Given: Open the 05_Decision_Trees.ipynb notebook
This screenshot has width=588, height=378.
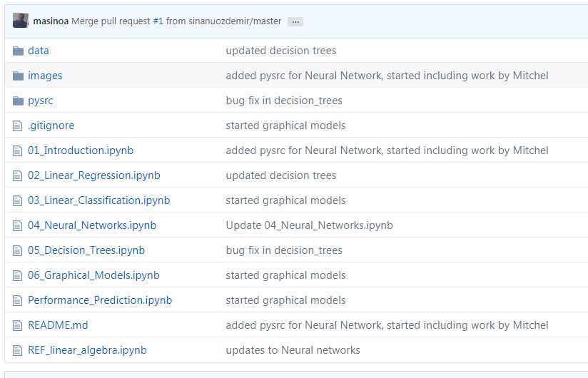Looking at the screenshot, I should pos(86,250).
